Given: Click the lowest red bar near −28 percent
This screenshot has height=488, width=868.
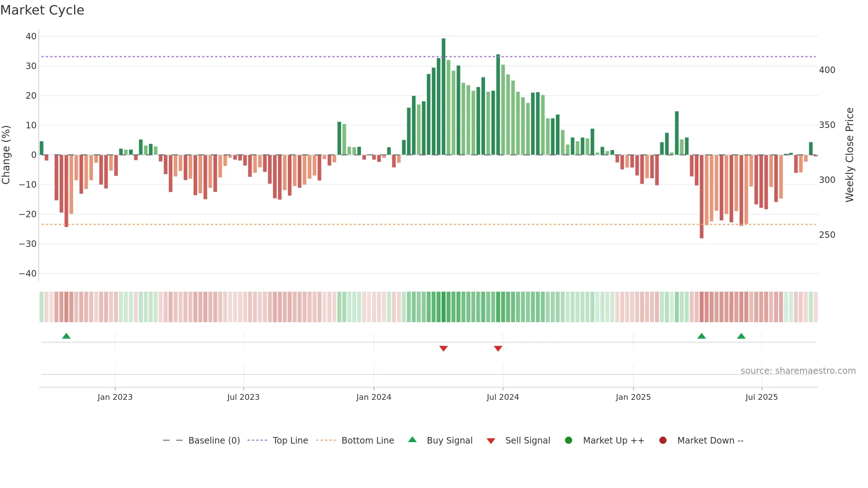Looking at the screenshot, I should (x=702, y=197).
